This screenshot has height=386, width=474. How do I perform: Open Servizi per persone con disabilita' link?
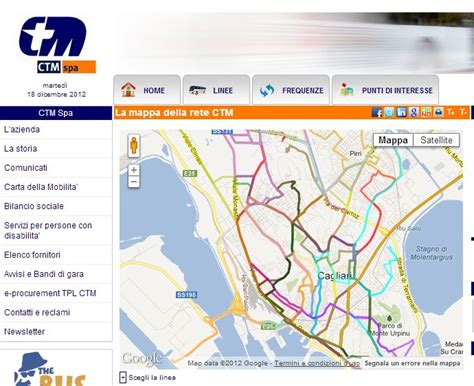(x=48, y=230)
